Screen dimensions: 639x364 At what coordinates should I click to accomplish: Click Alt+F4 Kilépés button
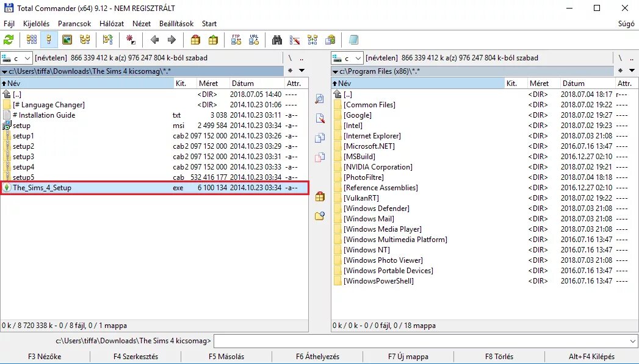(592, 356)
